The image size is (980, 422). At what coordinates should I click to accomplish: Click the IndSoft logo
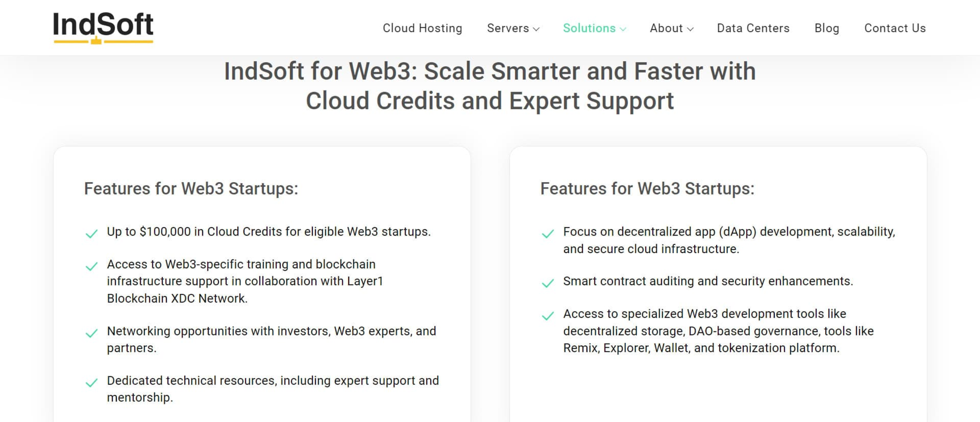click(x=103, y=27)
